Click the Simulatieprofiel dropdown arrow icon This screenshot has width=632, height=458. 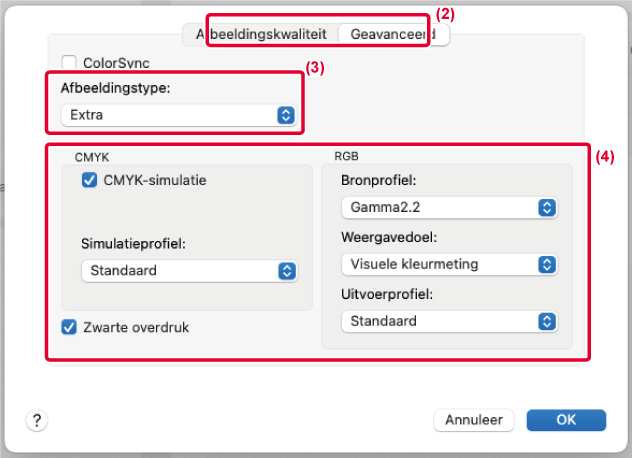click(286, 271)
